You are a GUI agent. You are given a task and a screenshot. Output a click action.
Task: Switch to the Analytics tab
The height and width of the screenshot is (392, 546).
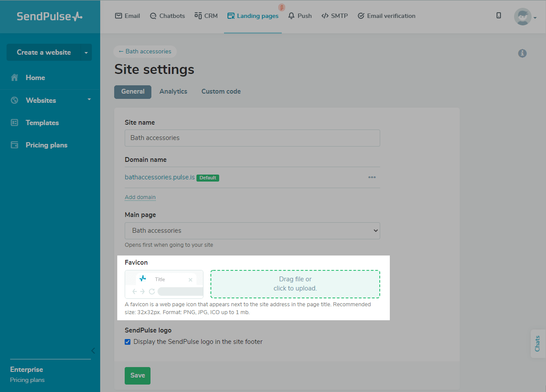173,91
